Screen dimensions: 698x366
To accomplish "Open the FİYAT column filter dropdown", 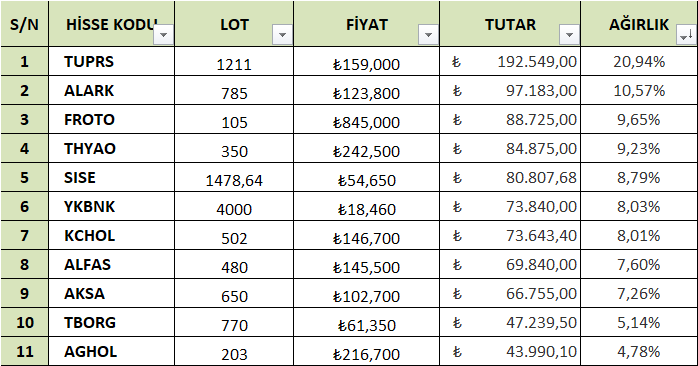I will [x=428, y=34].
